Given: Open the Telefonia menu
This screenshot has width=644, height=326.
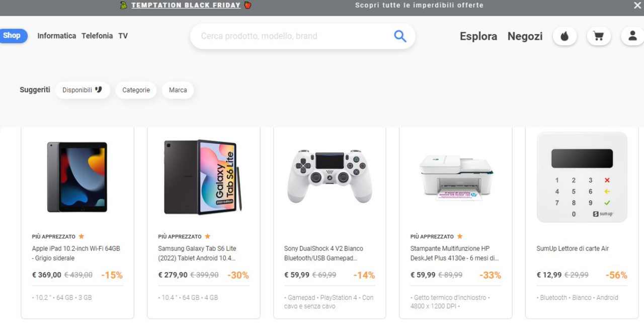Looking at the screenshot, I should [x=97, y=36].
